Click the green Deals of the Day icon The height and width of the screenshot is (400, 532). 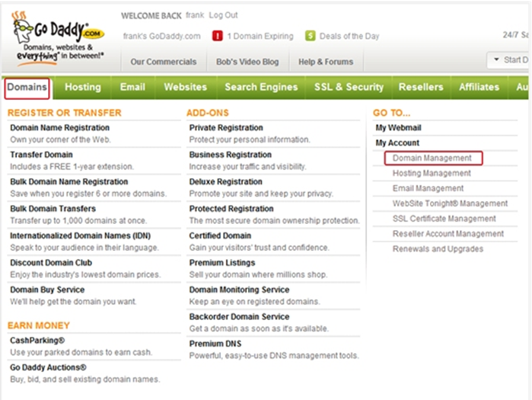(x=310, y=36)
